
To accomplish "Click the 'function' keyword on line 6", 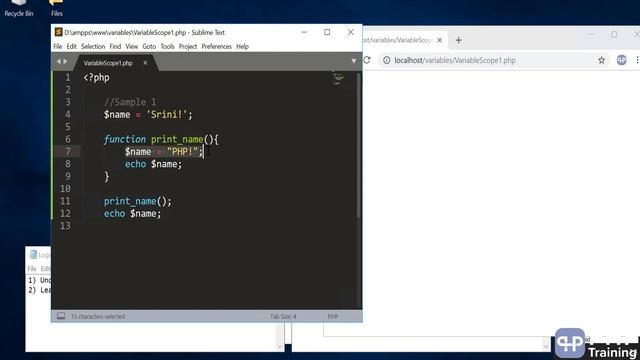I will click(x=124, y=139).
